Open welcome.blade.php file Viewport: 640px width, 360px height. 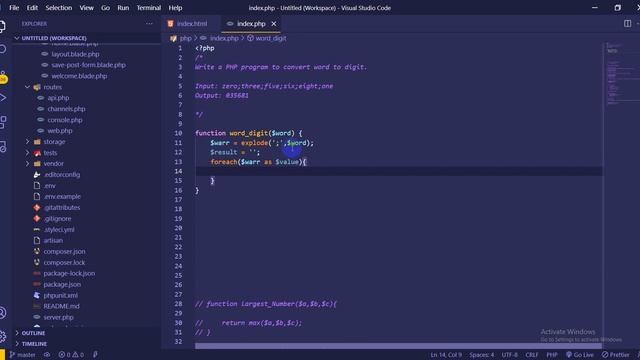(79, 76)
